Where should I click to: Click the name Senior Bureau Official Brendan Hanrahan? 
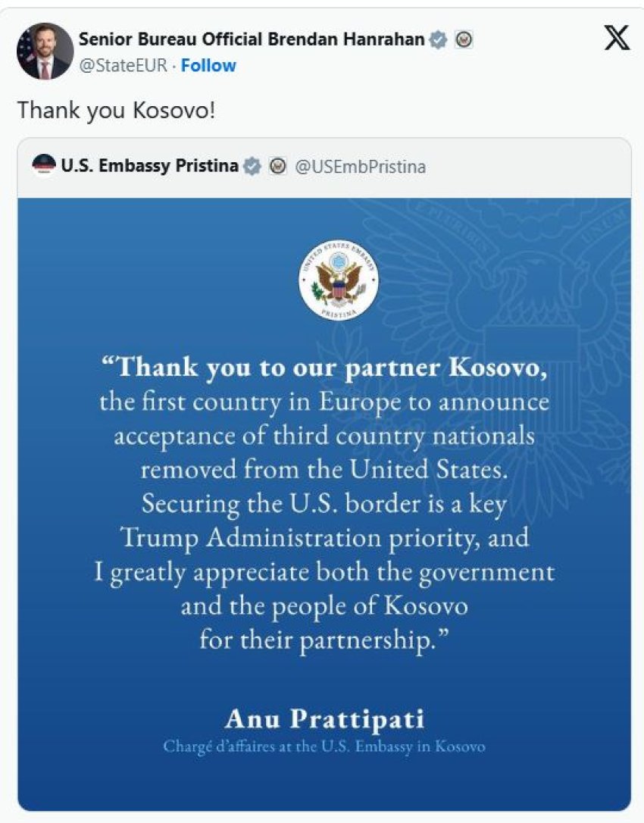point(252,39)
